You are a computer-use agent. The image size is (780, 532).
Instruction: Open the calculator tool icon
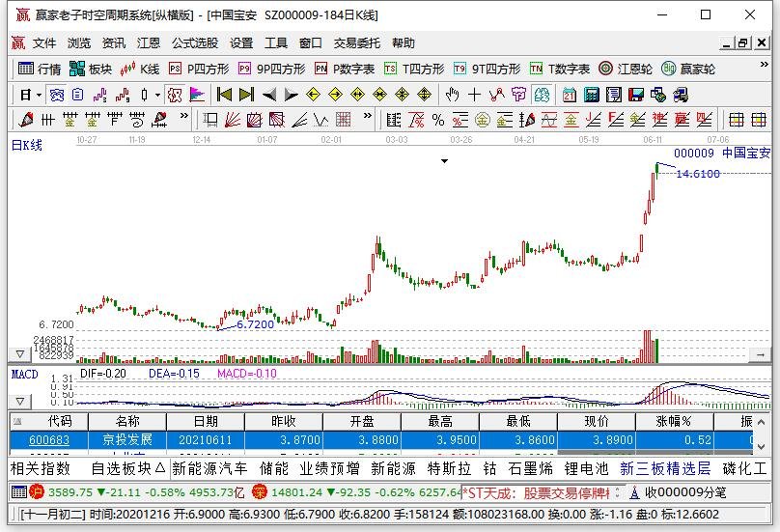click(592, 95)
